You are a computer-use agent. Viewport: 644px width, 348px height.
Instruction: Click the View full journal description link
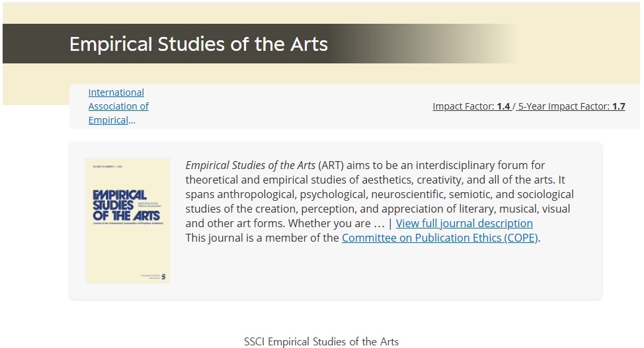tap(464, 223)
